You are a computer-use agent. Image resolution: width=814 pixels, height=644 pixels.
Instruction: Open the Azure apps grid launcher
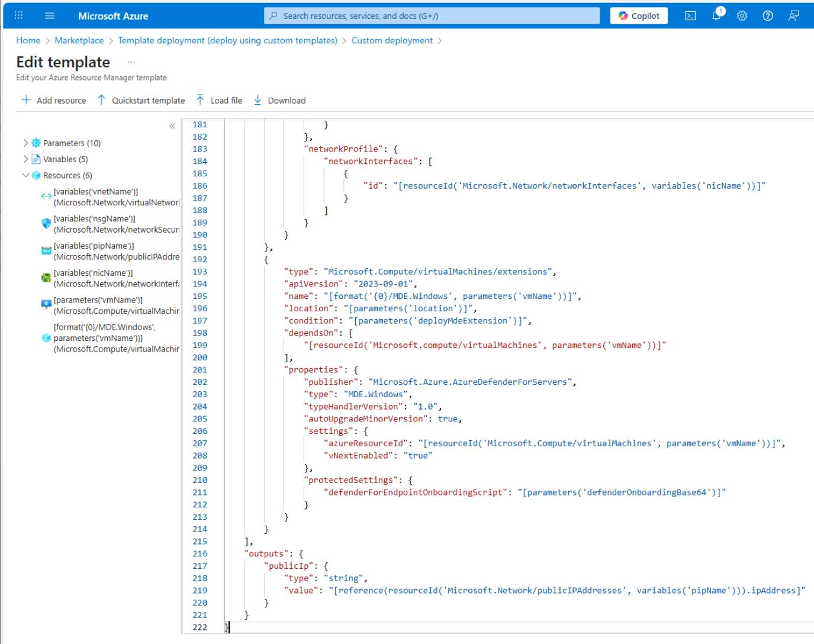(19, 16)
